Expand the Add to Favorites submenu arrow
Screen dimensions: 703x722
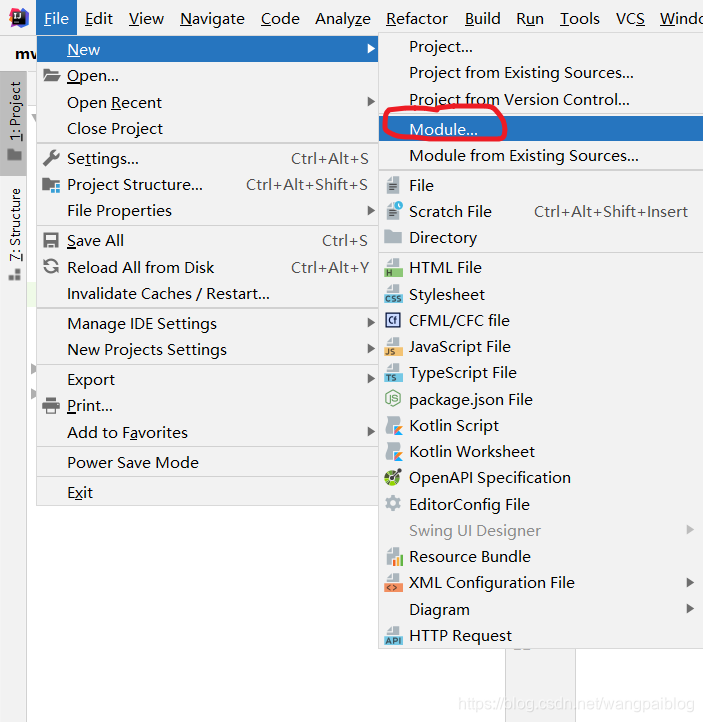click(371, 431)
